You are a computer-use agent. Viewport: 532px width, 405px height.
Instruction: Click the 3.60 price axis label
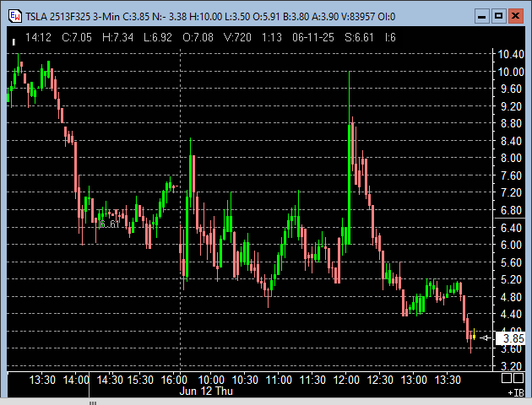click(x=511, y=349)
